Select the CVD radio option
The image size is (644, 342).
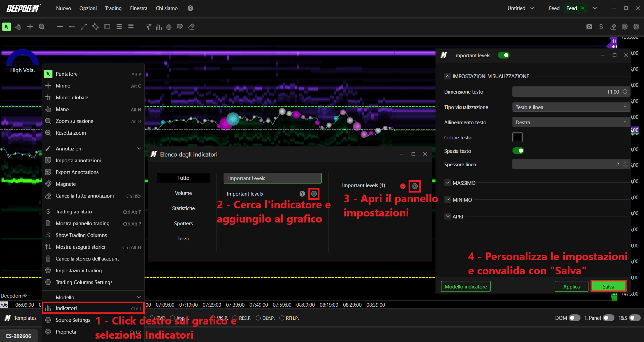pos(152,318)
